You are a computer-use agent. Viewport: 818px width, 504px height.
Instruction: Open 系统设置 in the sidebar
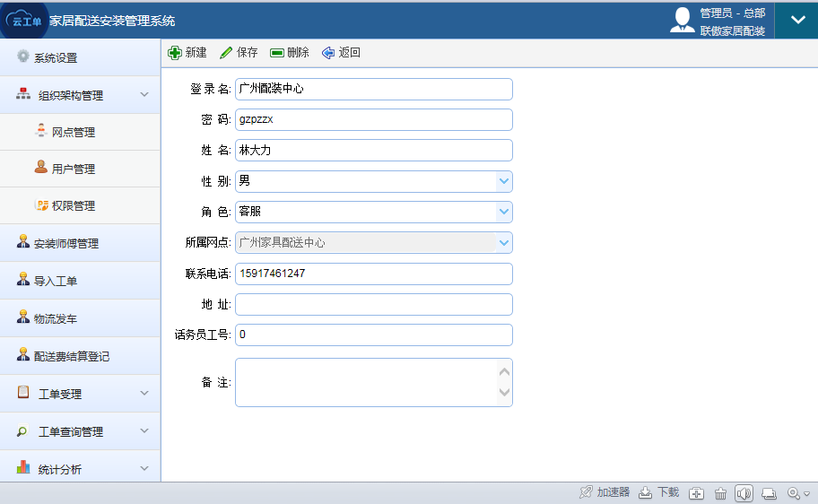pyautogui.click(x=80, y=57)
